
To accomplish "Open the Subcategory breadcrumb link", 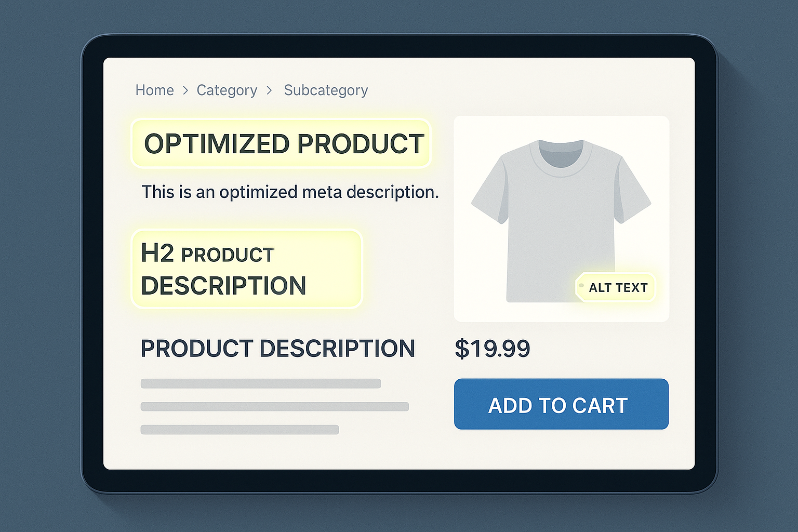I will pyautogui.click(x=326, y=90).
